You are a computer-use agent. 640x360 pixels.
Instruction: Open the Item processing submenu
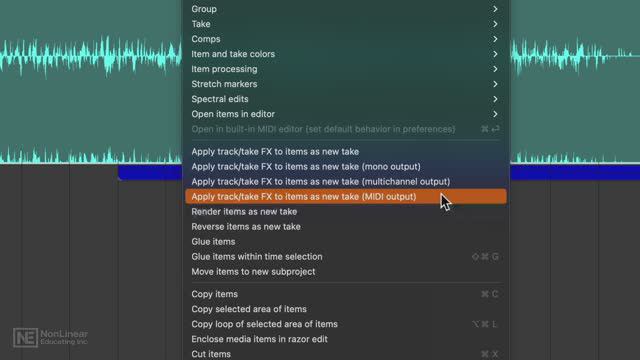[x=346, y=69]
